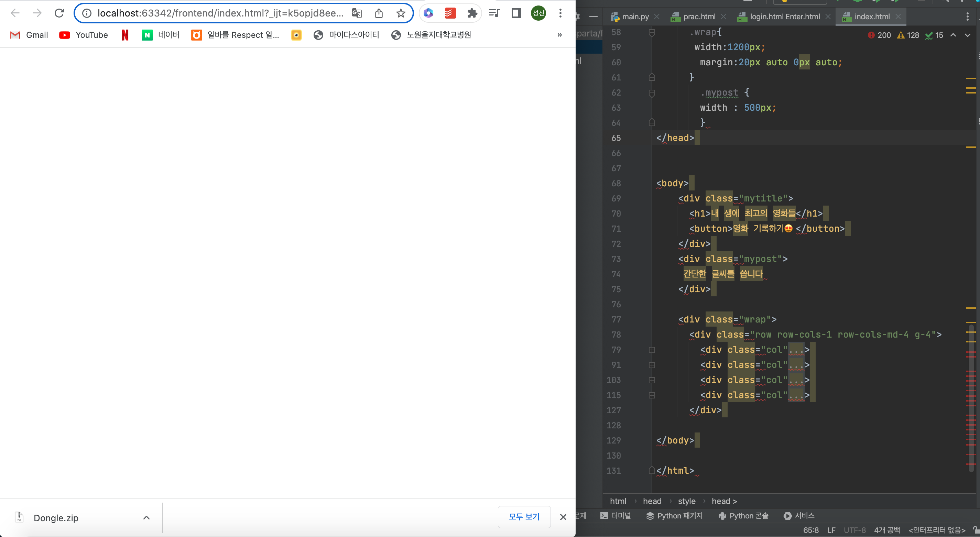The image size is (980, 537).
Task: Expand the folded col div on line 79
Action: pyautogui.click(x=652, y=350)
